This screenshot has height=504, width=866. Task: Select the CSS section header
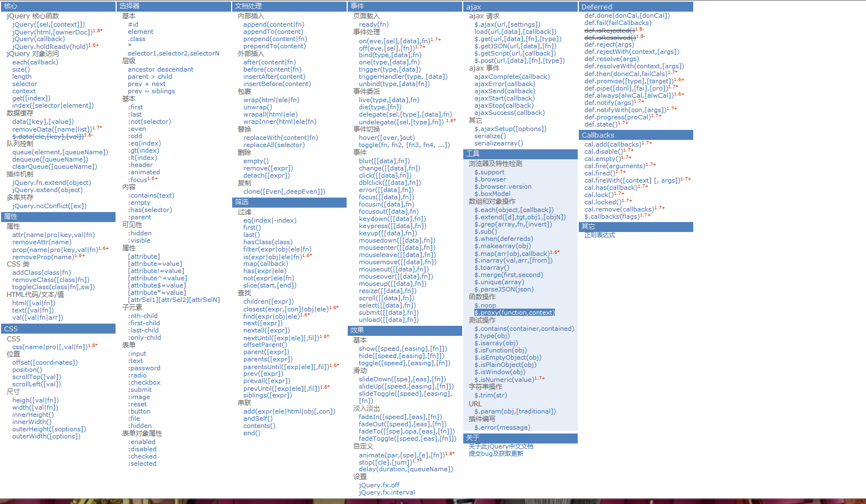coord(58,329)
